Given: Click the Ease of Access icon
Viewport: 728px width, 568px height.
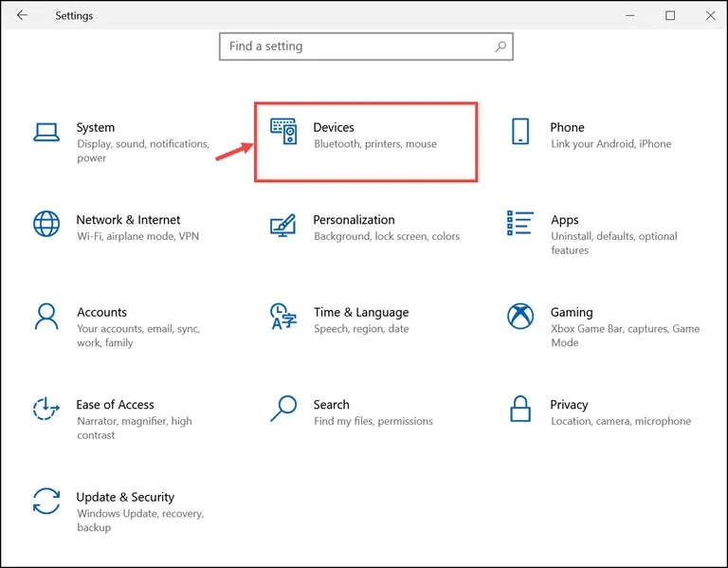Looking at the screenshot, I should [45, 409].
